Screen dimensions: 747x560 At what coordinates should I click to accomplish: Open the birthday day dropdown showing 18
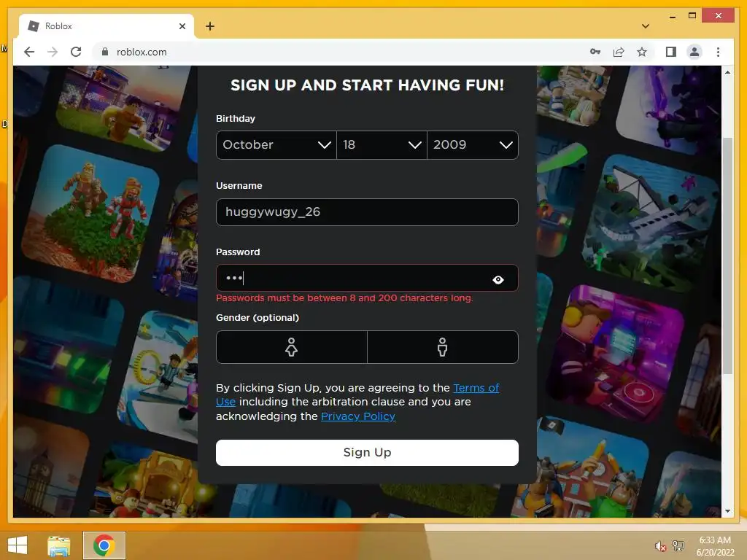[382, 145]
